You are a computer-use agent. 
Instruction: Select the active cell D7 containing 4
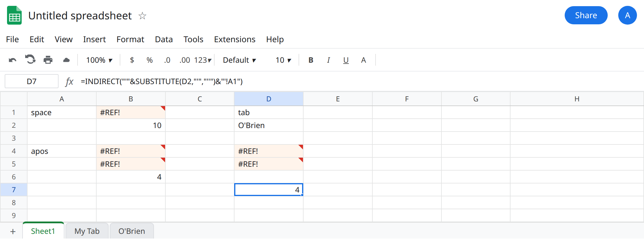[x=269, y=190]
